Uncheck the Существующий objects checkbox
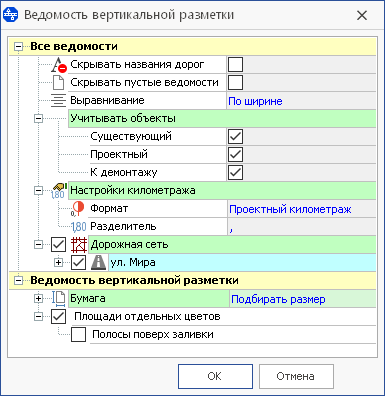This screenshot has width=385, height=396. (235, 137)
